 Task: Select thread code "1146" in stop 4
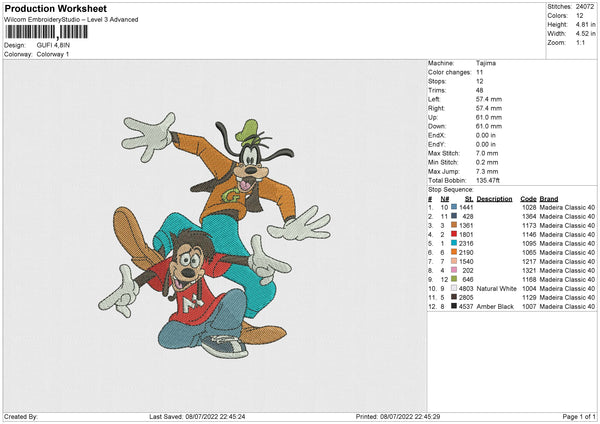coord(530,235)
